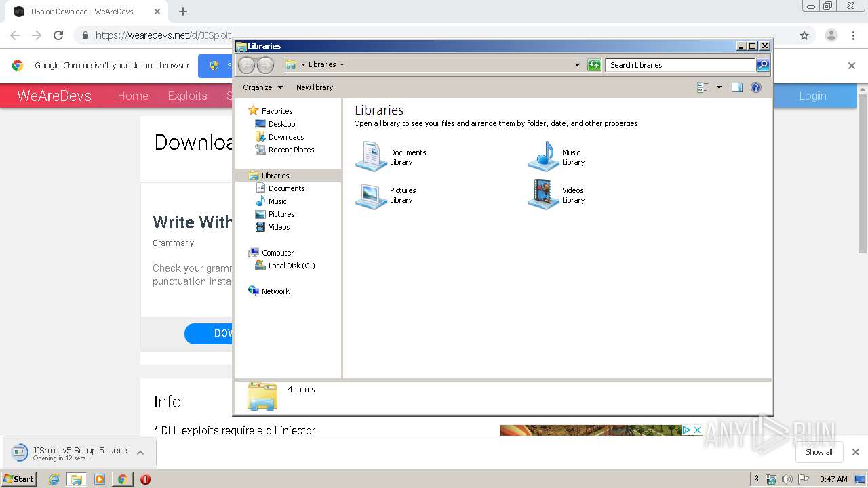The height and width of the screenshot is (488, 868).
Task: Bookmark the page with the star icon
Action: 804,35
